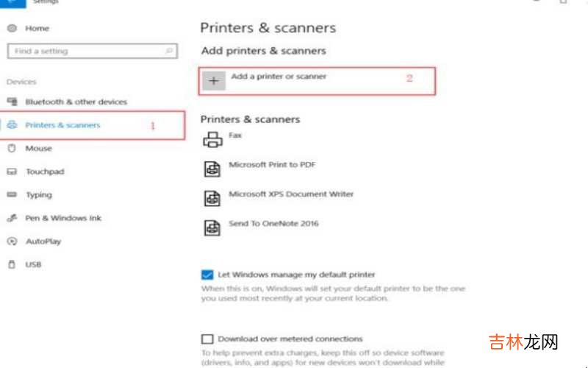This screenshot has height=368, width=588.
Task: Click the Home gear icon
Action: 12,29
